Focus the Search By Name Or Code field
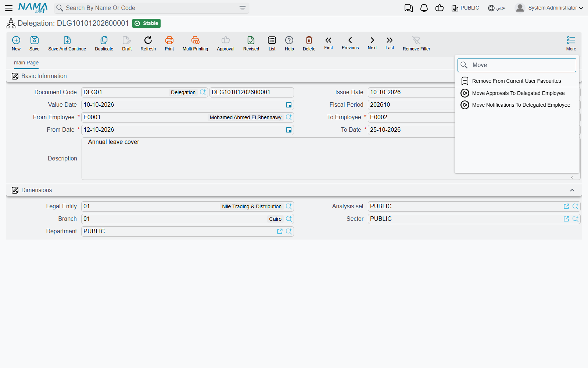 click(151, 8)
